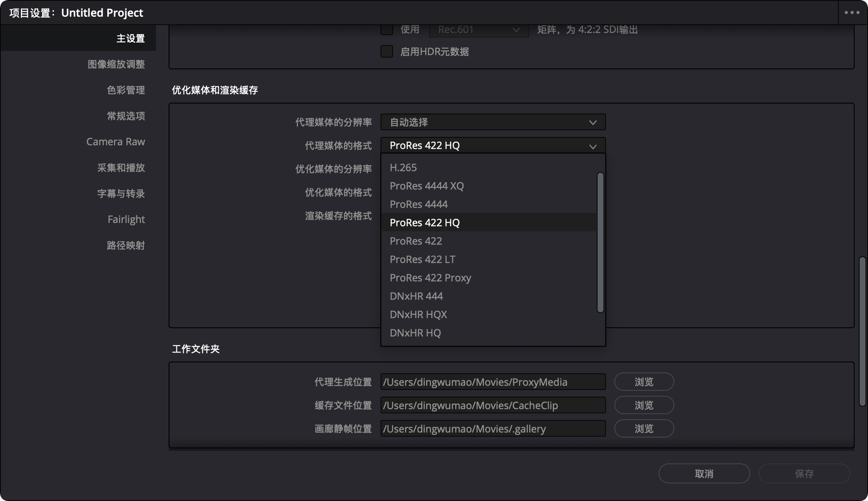Select ProRes 422 Proxy format
Image resolution: width=868 pixels, height=501 pixels.
click(x=430, y=278)
